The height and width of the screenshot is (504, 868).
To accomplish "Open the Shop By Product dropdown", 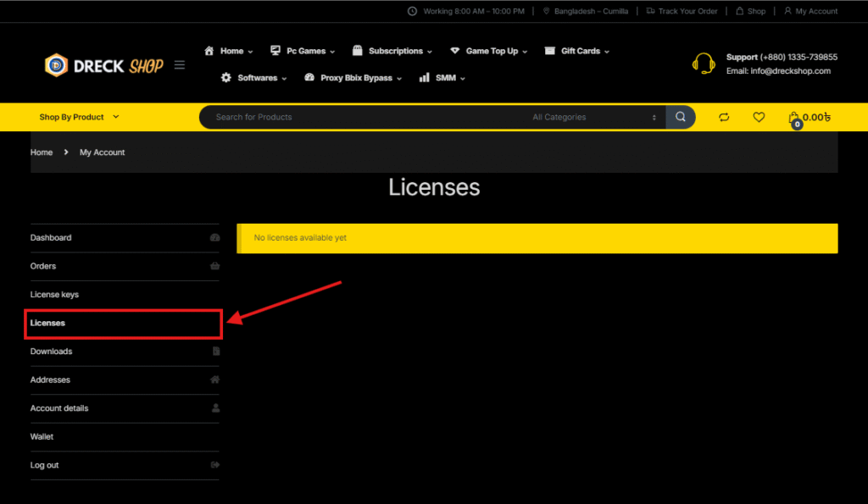I will pyautogui.click(x=79, y=117).
